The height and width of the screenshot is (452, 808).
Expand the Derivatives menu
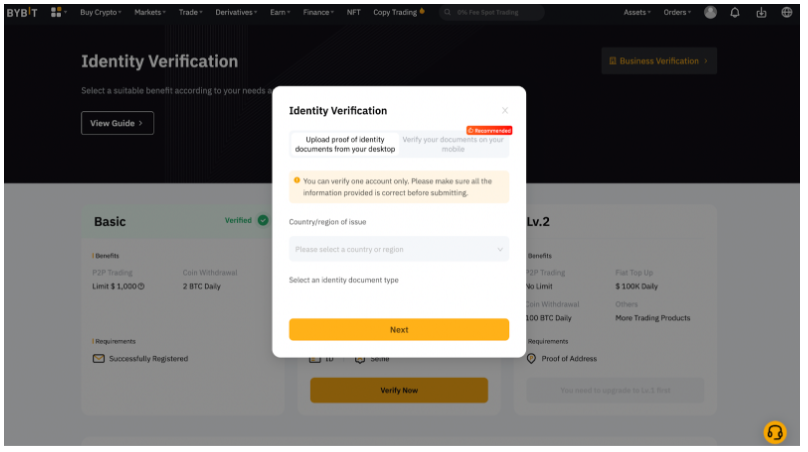[x=236, y=12]
